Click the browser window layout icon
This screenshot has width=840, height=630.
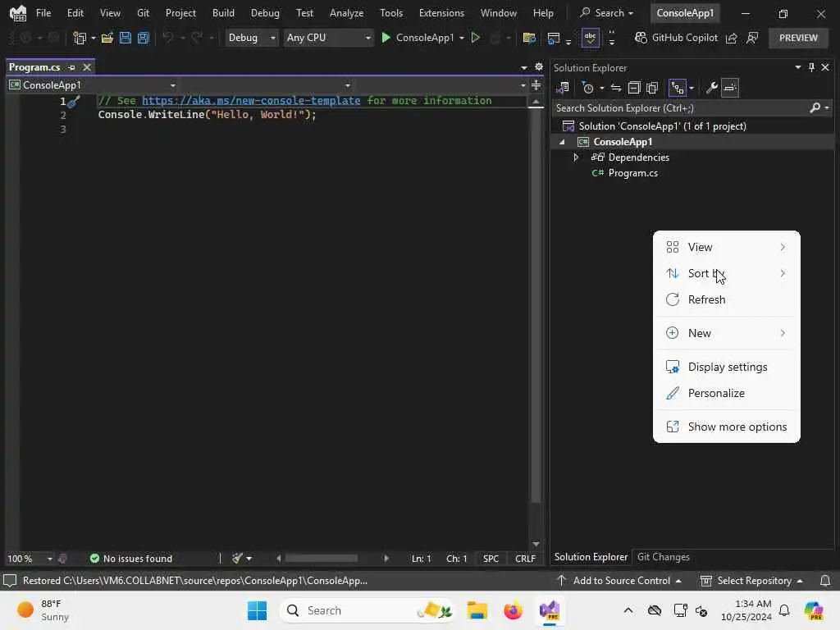point(554,38)
